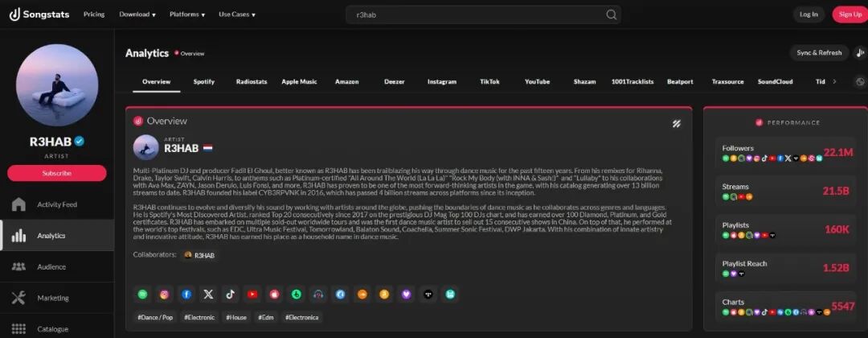
Task: Click the music note icon beside Sync & Refresh
Action: (x=860, y=52)
